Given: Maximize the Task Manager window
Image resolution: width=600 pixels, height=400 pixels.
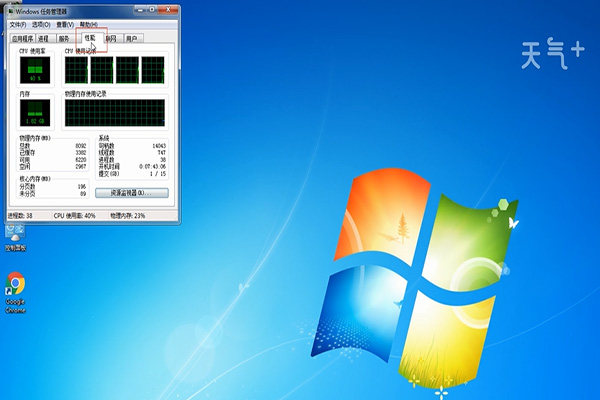Looking at the screenshot, I should coord(152,10).
